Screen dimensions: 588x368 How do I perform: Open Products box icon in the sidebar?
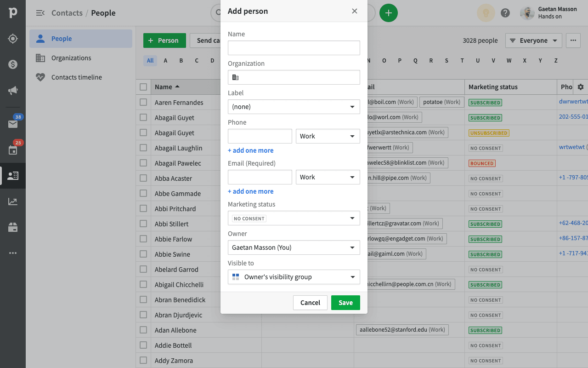[13, 227]
